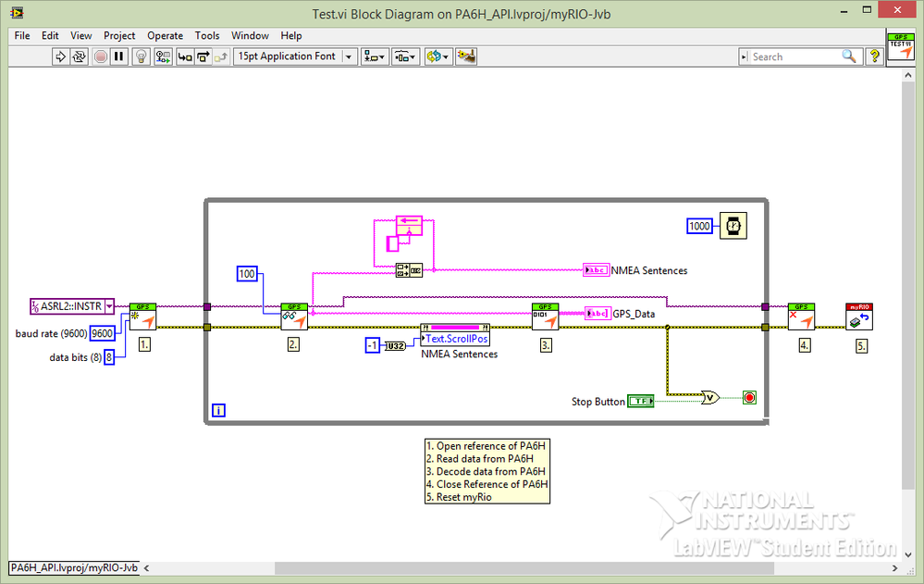Select the Stop Button boolean terminal
The height and width of the screenshot is (584, 924).
pyautogui.click(x=641, y=401)
